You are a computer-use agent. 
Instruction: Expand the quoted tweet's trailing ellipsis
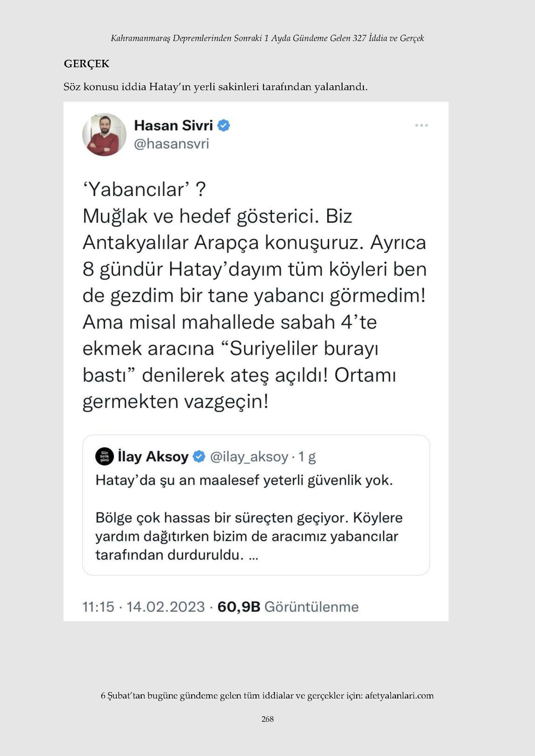(x=253, y=555)
